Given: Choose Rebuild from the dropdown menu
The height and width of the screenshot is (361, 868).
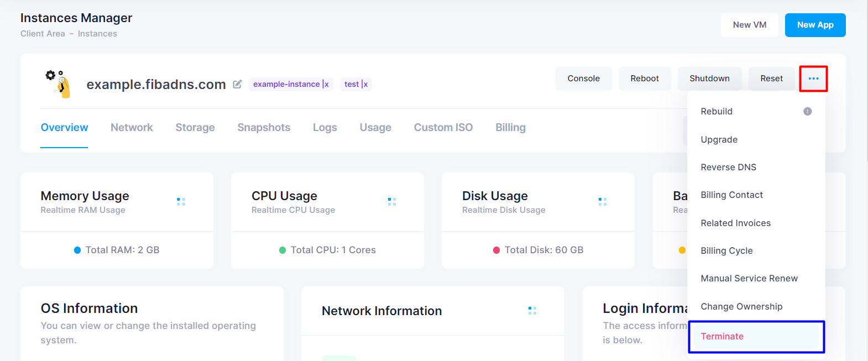Looking at the screenshot, I should [x=717, y=111].
